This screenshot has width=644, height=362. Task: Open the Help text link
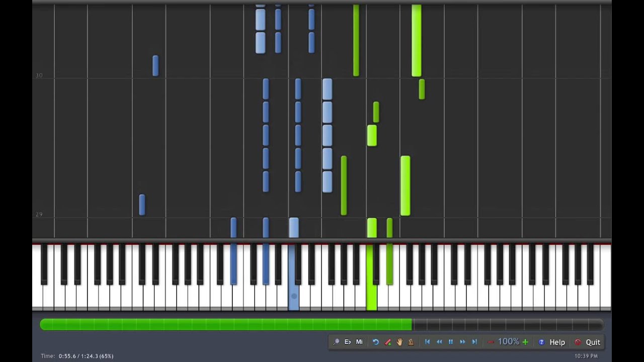[x=557, y=342]
